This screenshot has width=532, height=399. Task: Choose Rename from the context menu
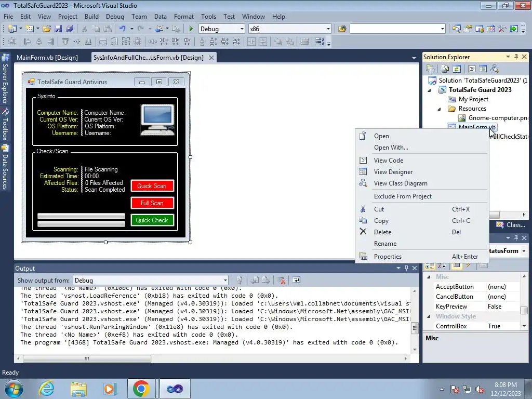point(422,244)
